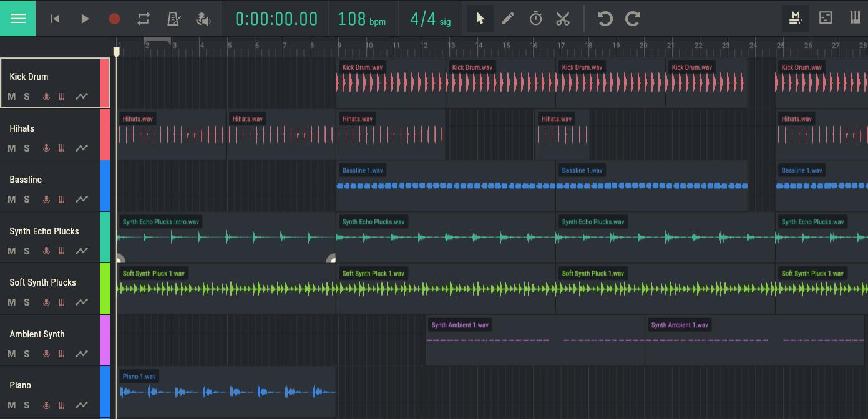The image size is (868, 419).
Task: Open the main hamburger menu
Action: coord(17,18)
